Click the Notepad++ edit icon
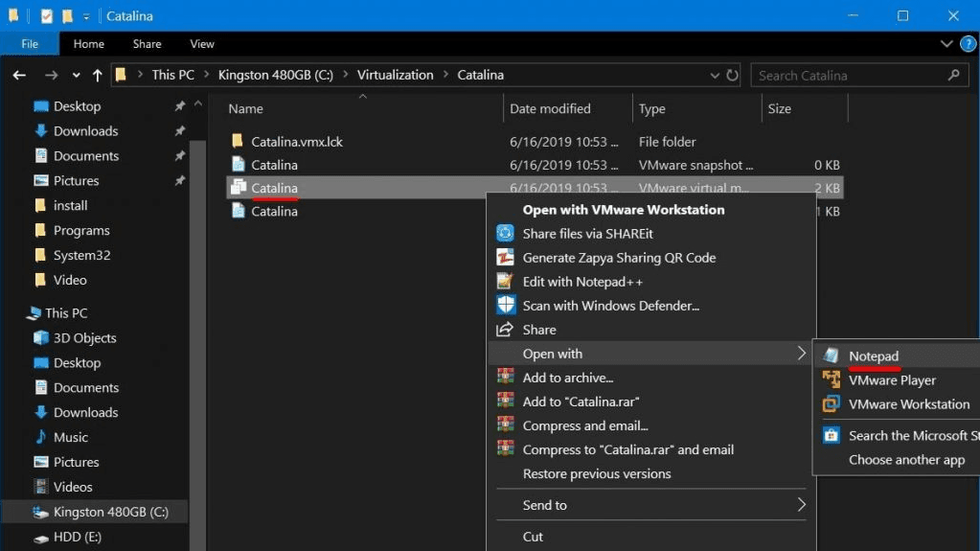Screen dimensions: 980x551 [x=505, y=282]
